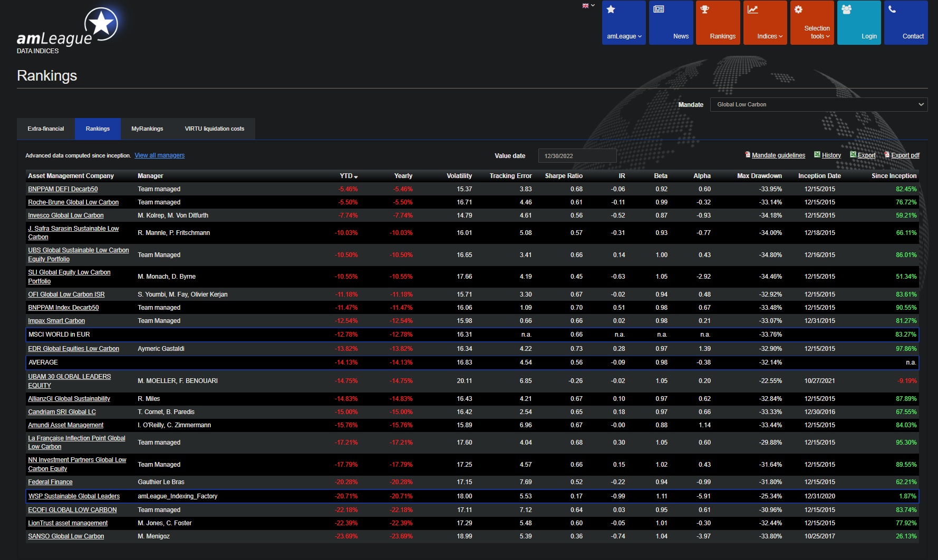938x560 pixels.
Task: Open LionTrust asset management link
Action: 68,523
